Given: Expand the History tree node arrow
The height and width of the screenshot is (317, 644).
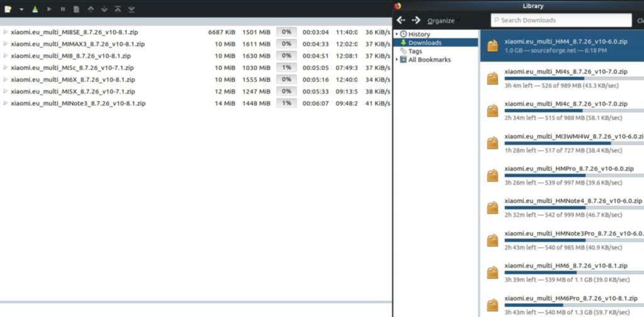Looking at the screenshot, I should [x=397, y=34].
